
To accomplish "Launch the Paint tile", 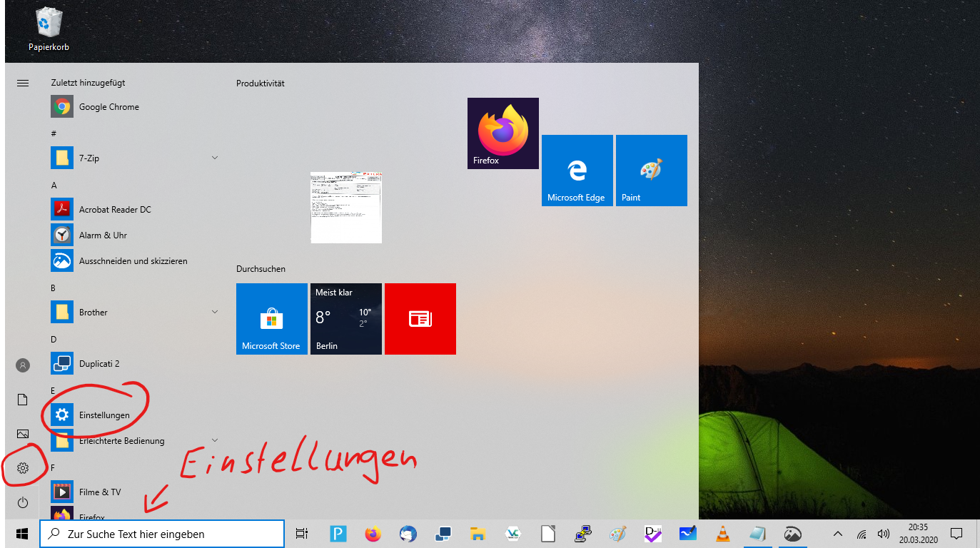I will click(651, 171).
